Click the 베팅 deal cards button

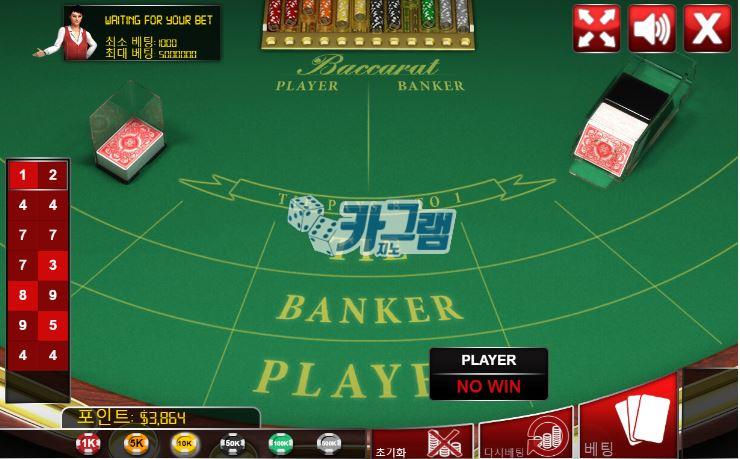[629, 420]
